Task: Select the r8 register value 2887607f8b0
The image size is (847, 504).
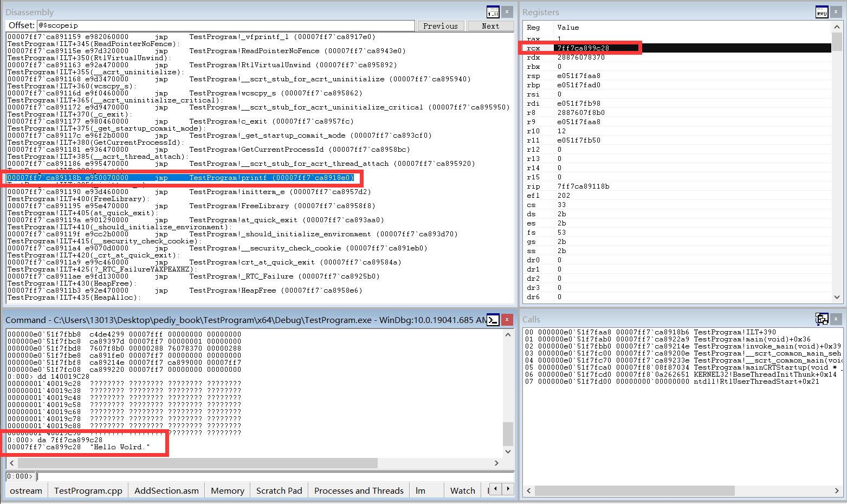Action: (581, 113)
